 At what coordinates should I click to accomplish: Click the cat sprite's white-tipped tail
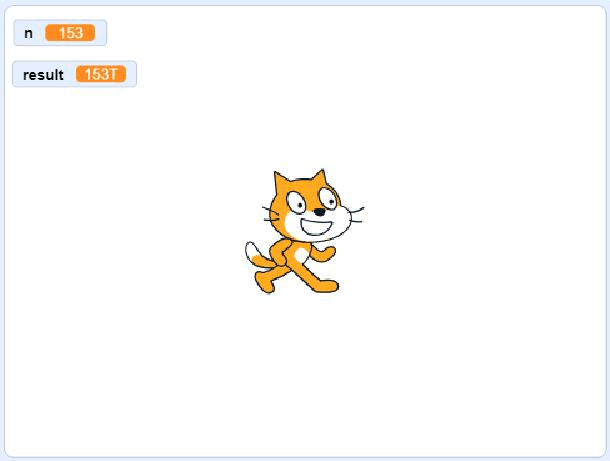[x=255, y=255]
